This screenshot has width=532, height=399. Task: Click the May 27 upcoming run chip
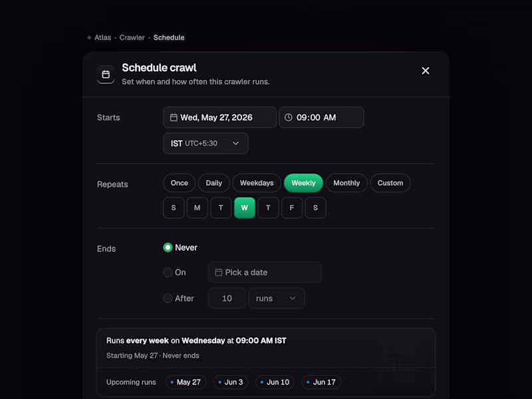coord(186,382)
